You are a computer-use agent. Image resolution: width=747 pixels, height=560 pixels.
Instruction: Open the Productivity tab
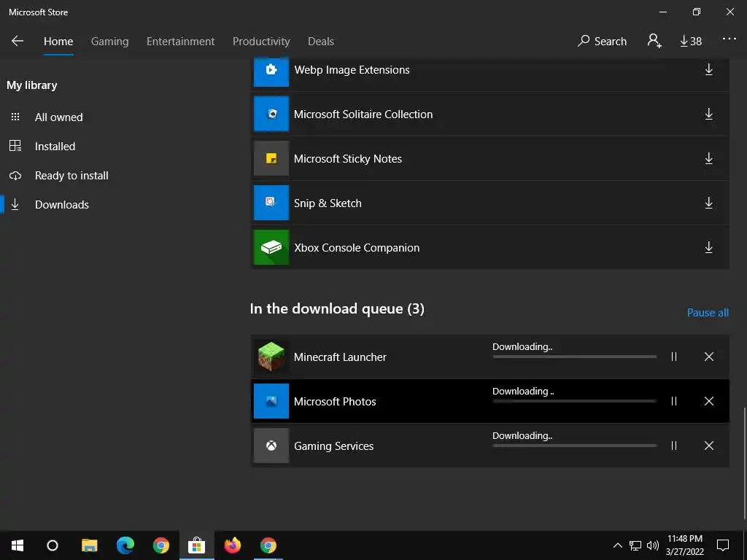[261, 42]
